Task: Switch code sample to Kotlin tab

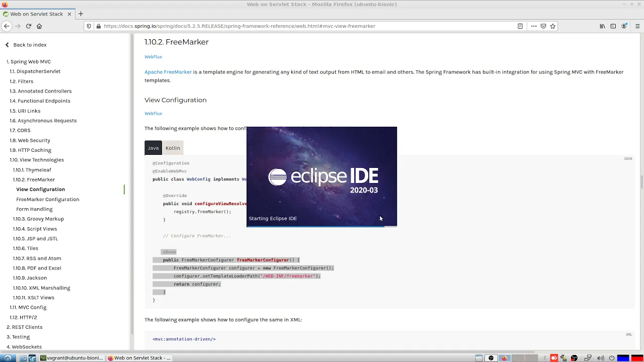Action: coord(173,148)
